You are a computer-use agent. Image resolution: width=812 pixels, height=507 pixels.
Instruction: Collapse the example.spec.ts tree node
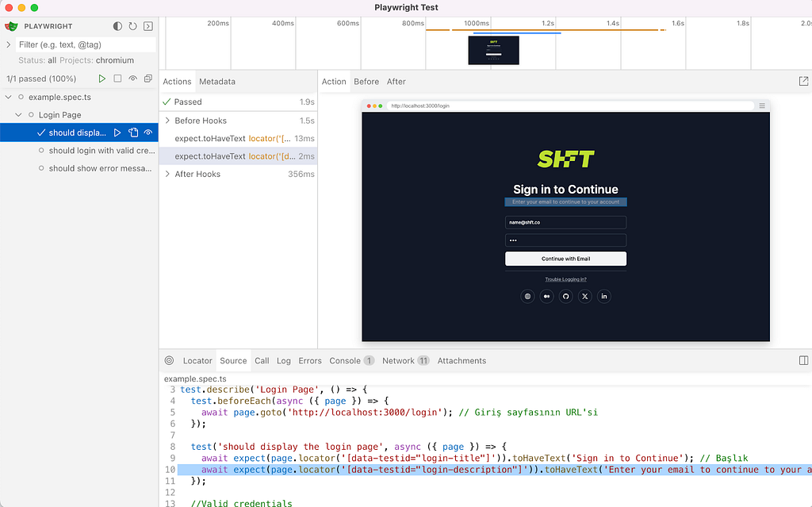(8, 97)
